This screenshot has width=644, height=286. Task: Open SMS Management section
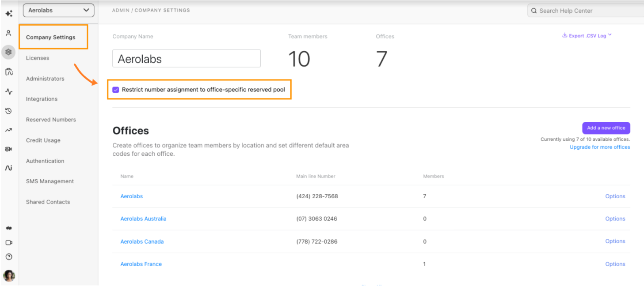tap(50, 181)
